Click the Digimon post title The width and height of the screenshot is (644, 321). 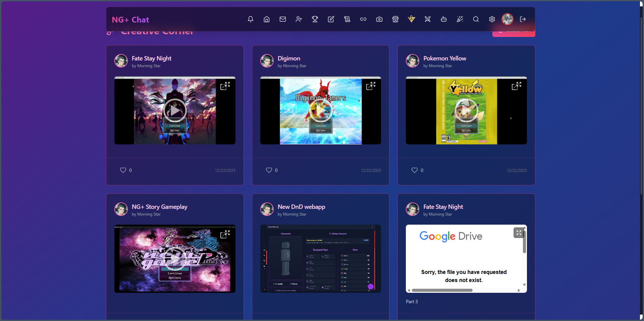289,58
